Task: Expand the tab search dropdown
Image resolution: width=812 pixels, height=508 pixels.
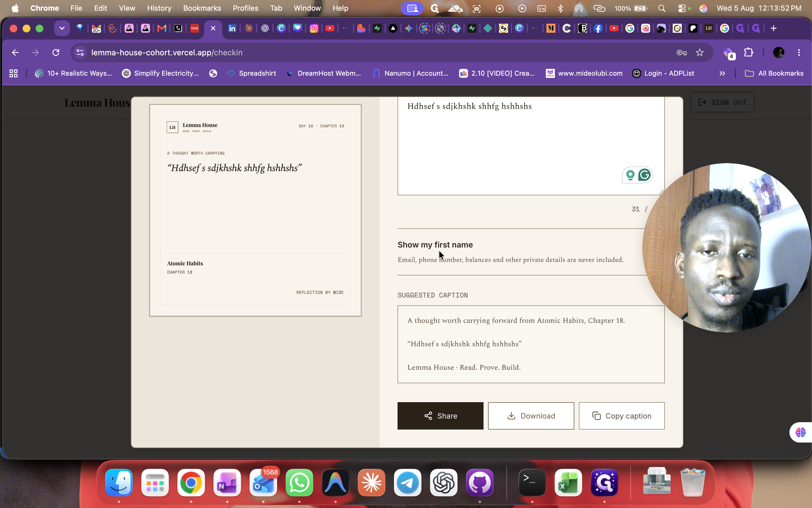Action: pos(62,28)
